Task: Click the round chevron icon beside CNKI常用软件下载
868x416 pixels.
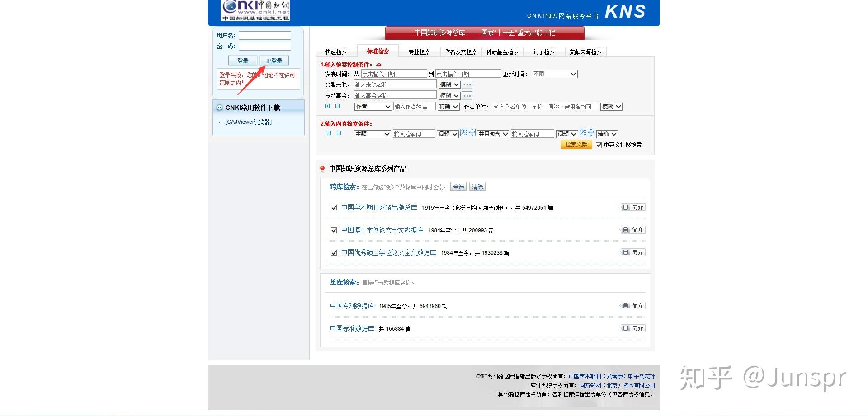Action: tap(220, 108)
